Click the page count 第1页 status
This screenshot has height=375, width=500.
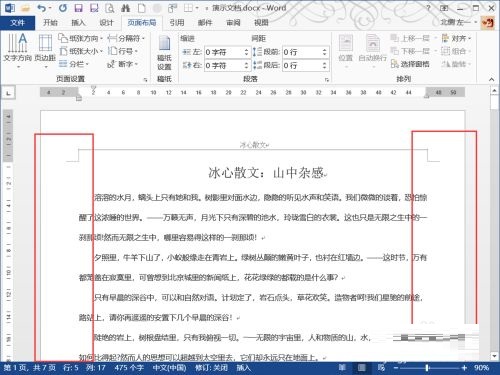point(29,368)
